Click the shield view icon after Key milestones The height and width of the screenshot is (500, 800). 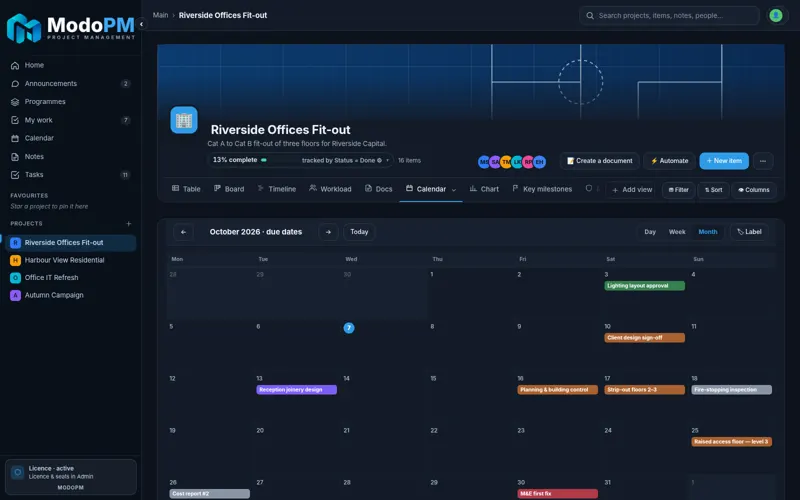589,188
